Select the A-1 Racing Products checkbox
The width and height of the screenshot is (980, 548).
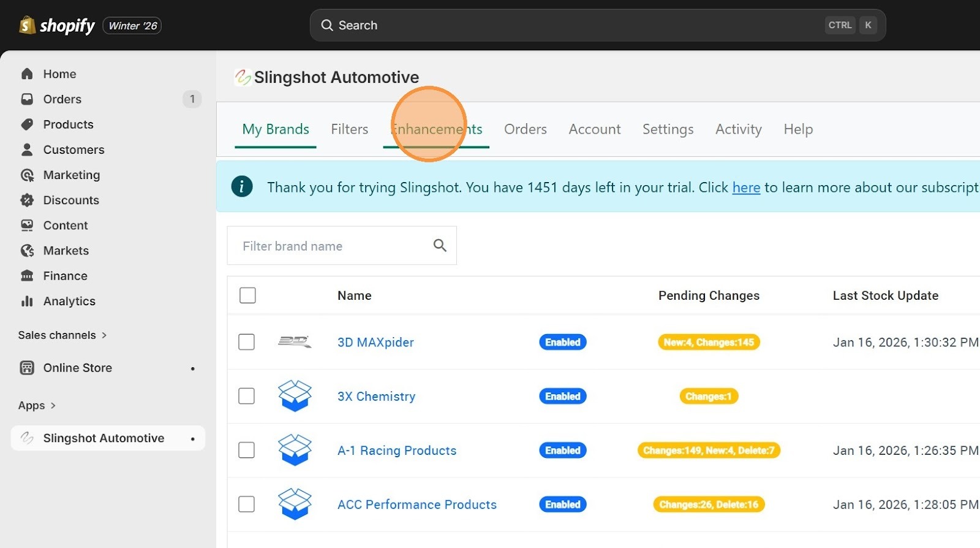click(x=246, y=451)
